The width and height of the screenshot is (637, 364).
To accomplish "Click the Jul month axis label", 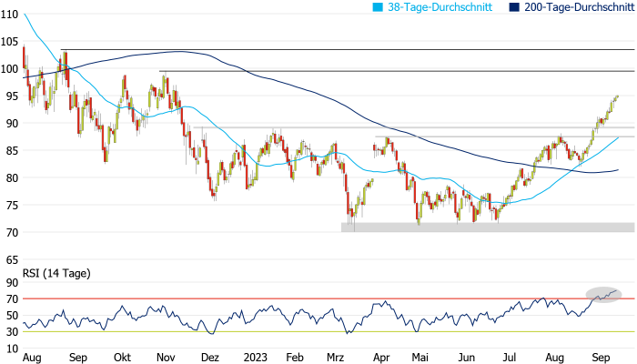I will coord(510,358).
